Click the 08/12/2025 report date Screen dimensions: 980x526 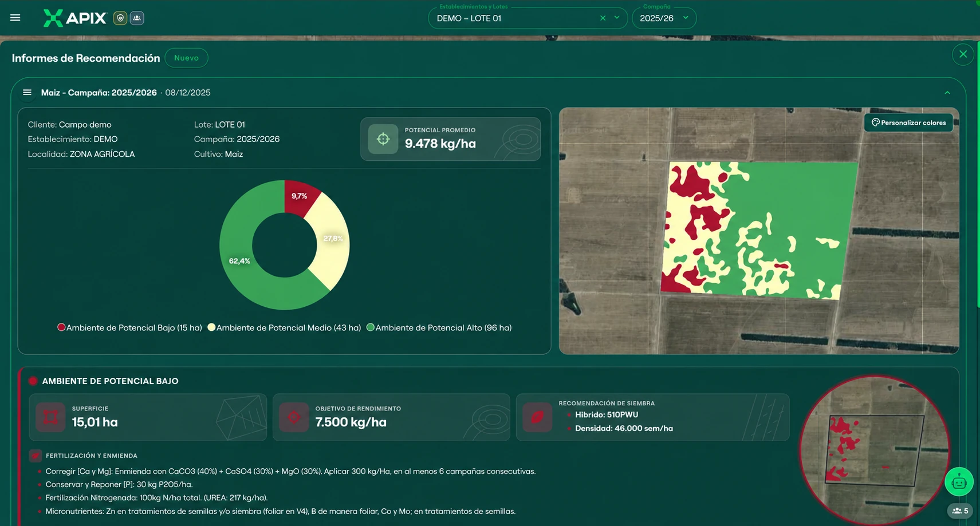188,93
